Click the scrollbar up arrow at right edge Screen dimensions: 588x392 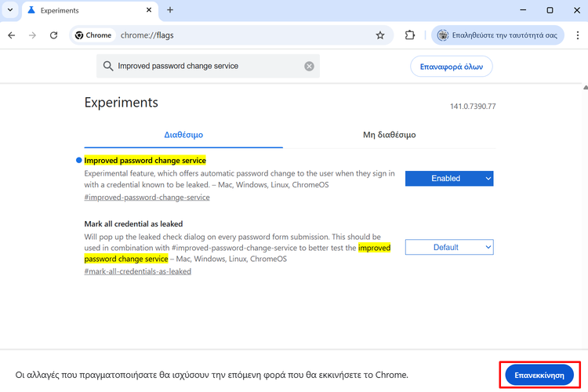[586, 88]
